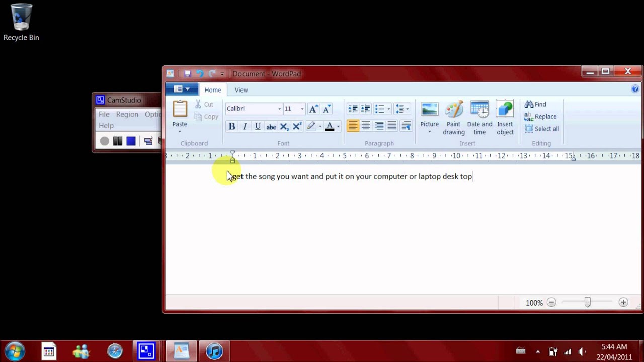Shrink font with the small A icon
This screenshot has width=644, height=362.
click(x=326, y=109)
